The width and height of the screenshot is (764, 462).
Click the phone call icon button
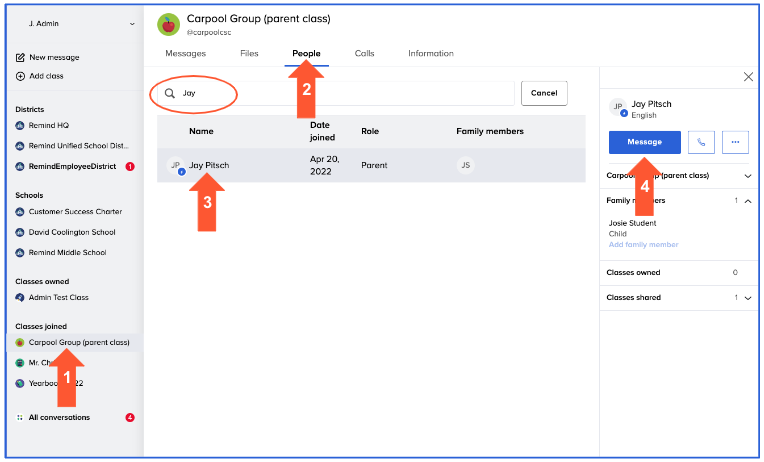coord(700,142)
